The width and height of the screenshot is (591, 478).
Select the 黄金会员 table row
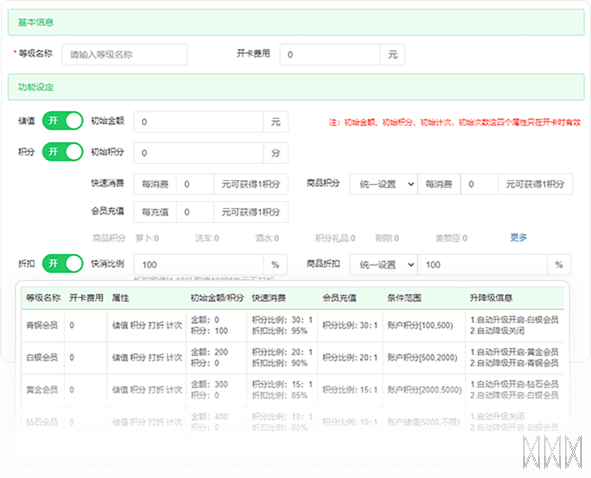[292, 390]
